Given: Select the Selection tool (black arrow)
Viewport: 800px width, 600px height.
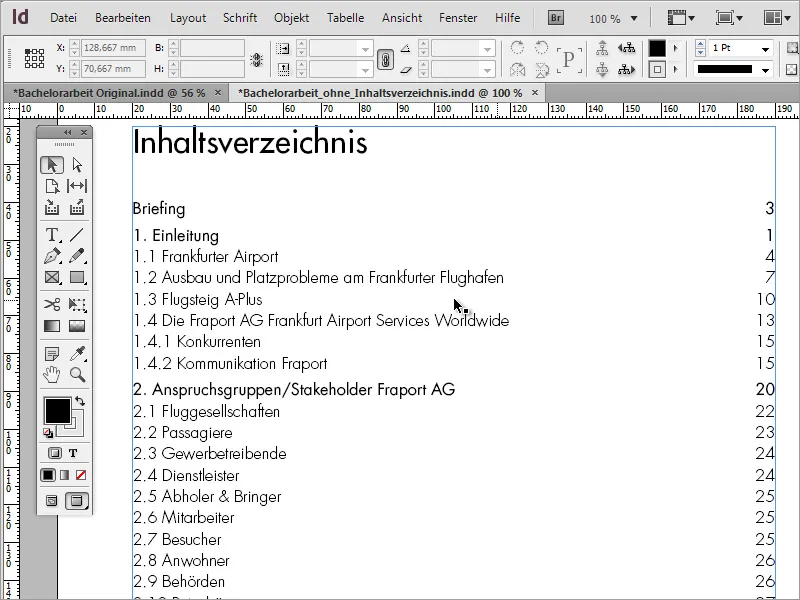Looking at the screenshot, I should [52, 165].
